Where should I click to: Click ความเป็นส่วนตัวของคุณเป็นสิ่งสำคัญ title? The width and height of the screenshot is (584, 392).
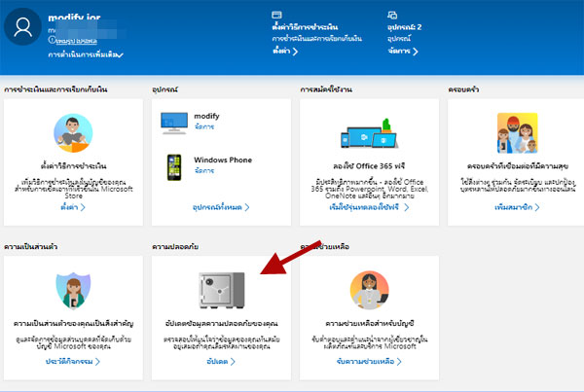73,323
